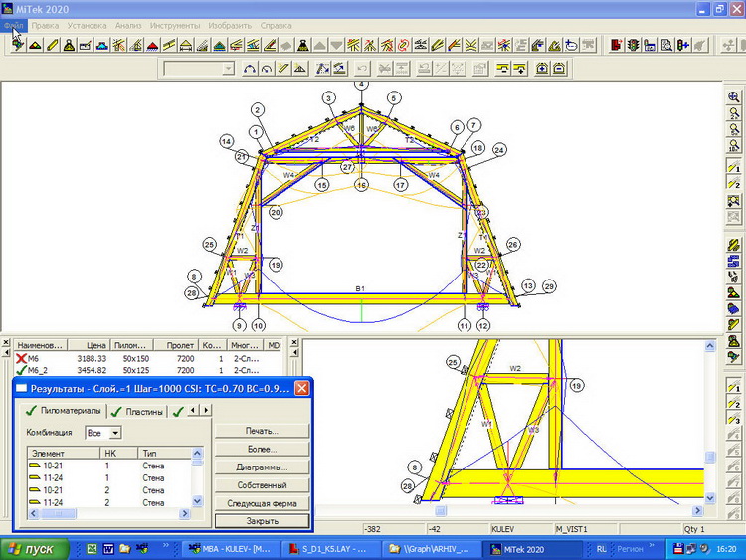Click the red traffic-light analysis icon
746x560 pixels.
[x=633, y=45]
